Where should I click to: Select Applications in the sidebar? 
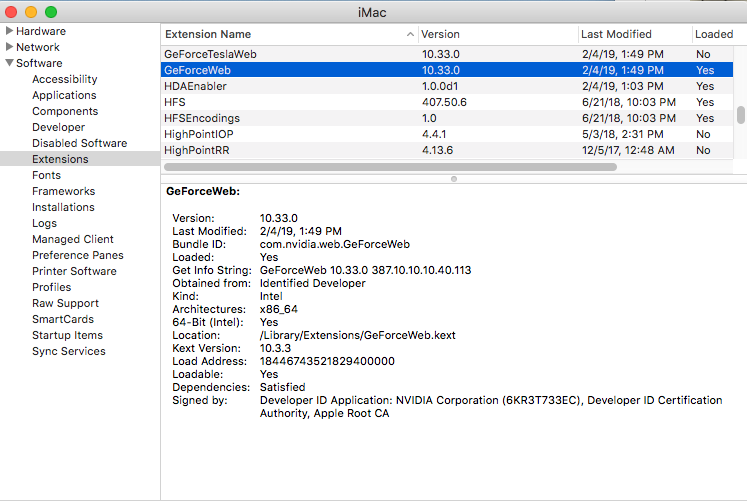(64, 95)
